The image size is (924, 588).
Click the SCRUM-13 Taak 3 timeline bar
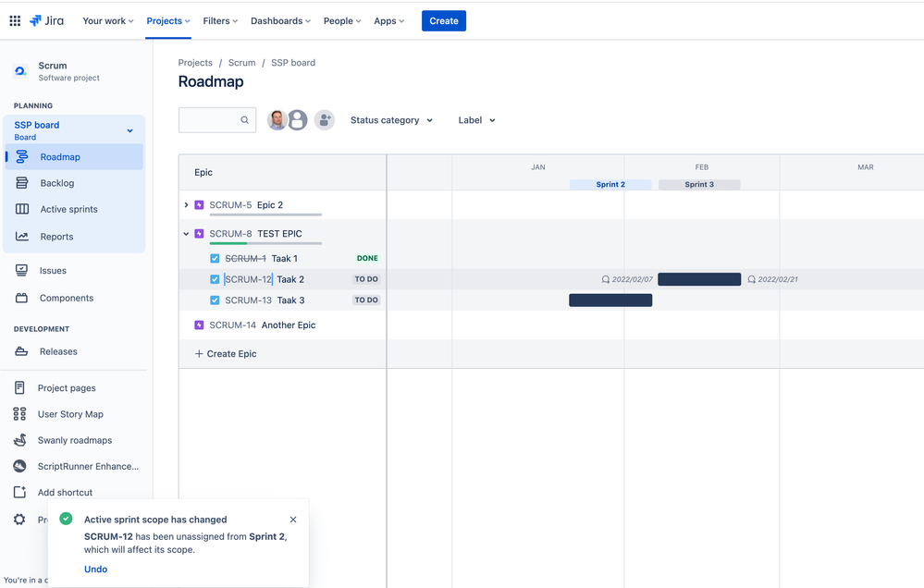click(610, 300)
